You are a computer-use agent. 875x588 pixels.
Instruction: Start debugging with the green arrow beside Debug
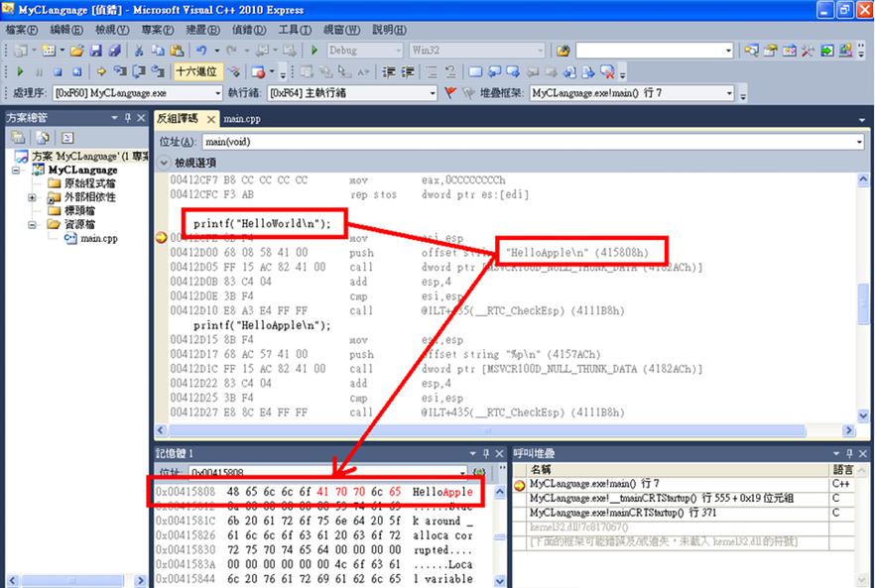click(314, 51)
